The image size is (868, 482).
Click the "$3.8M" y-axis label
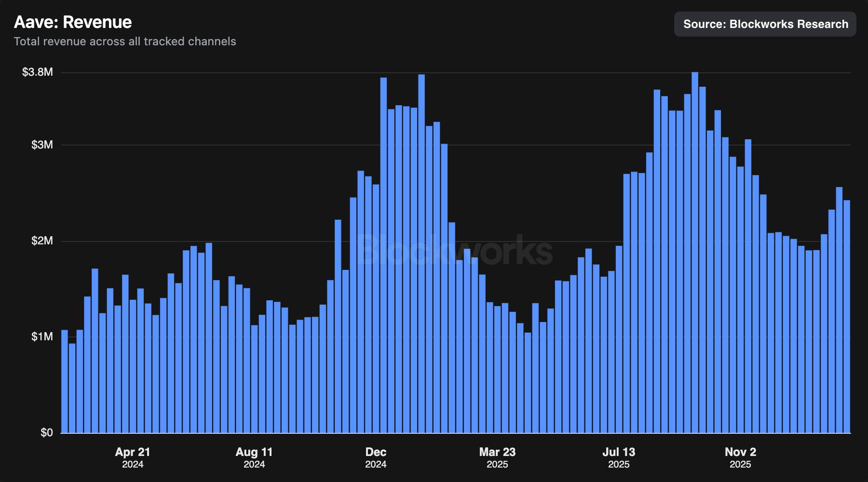[x=38, y=72]
